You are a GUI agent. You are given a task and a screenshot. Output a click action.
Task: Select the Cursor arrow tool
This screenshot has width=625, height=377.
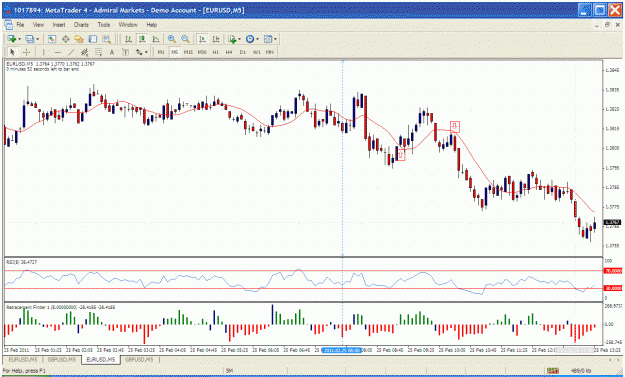point(12,52)
